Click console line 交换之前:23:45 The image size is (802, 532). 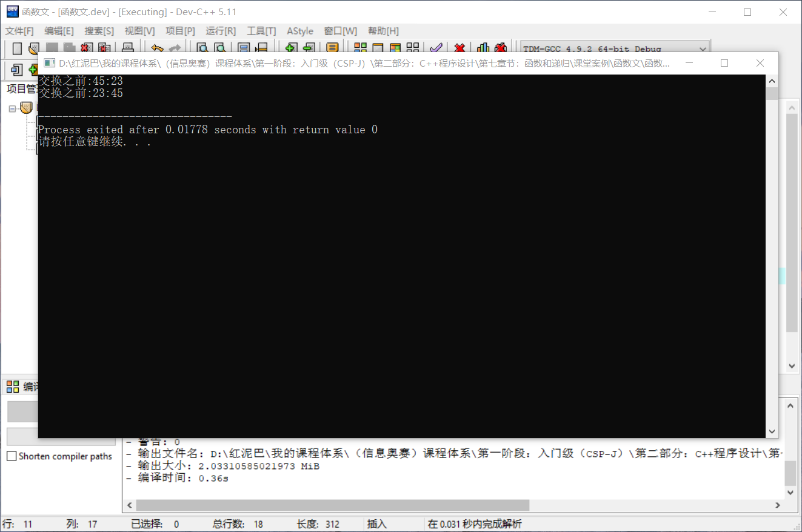coord(81,93)
